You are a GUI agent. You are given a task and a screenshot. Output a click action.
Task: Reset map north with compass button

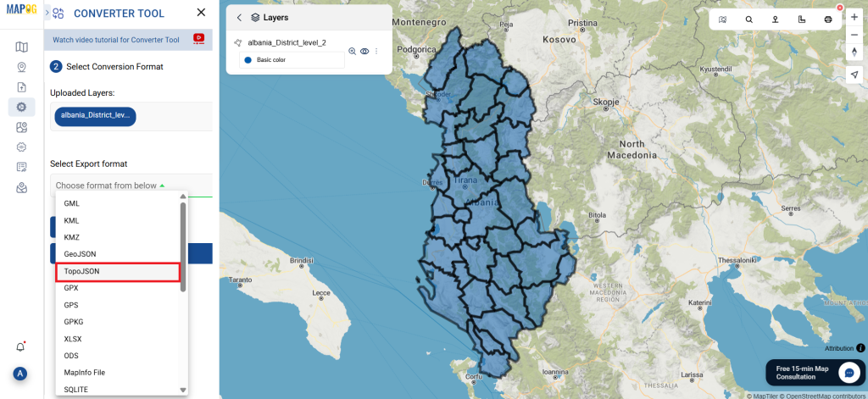(854, 52)
